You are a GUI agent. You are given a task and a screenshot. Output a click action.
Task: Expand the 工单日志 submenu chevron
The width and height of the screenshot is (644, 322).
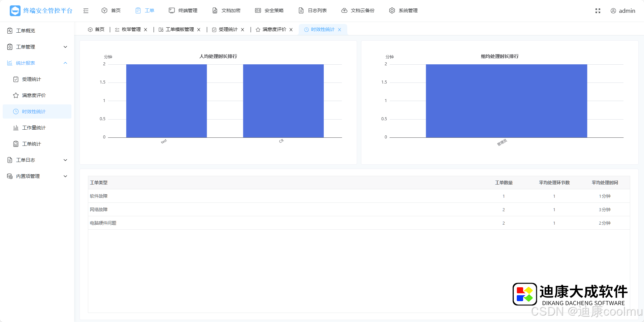tap(65, 160)
